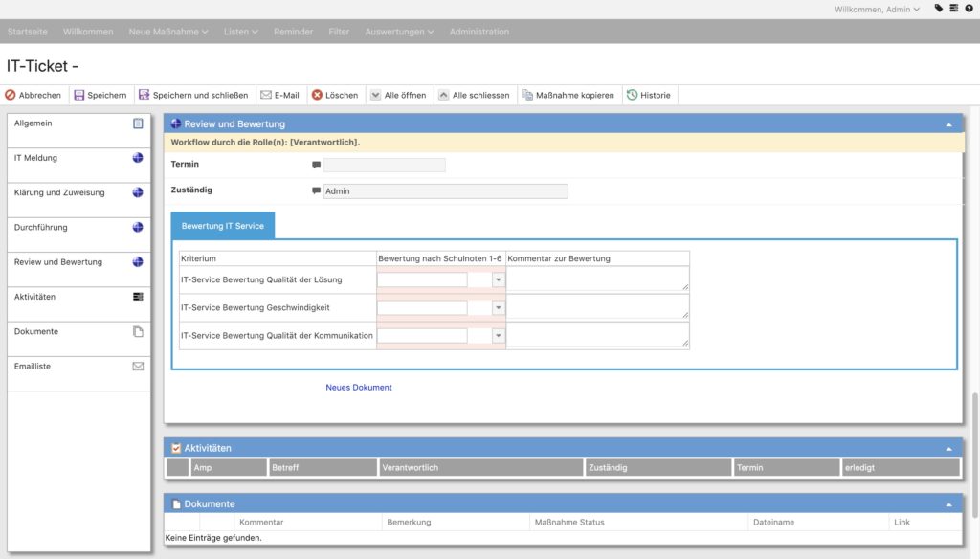The width and height of the screenshot is (980, 559).
Task: Click document icon in Dokumente header
Action: tap(176, 504)
